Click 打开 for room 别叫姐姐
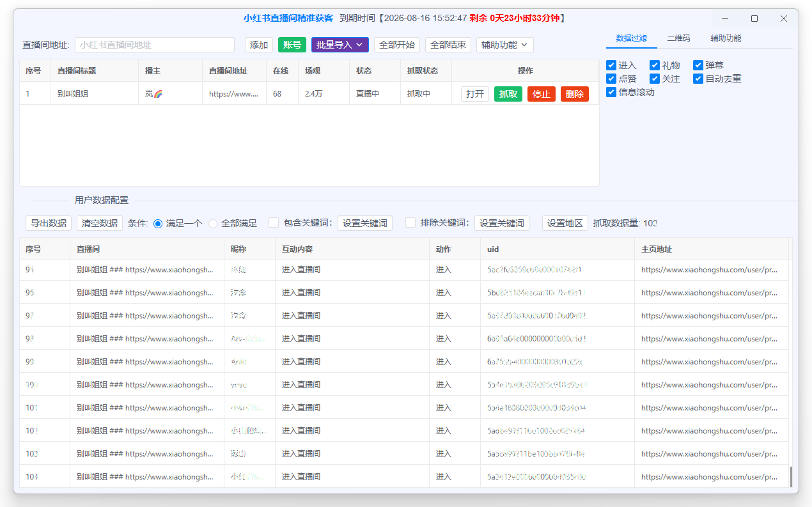Image resolution: width=812 pixels, height=507 pixels. pos(475,94)
